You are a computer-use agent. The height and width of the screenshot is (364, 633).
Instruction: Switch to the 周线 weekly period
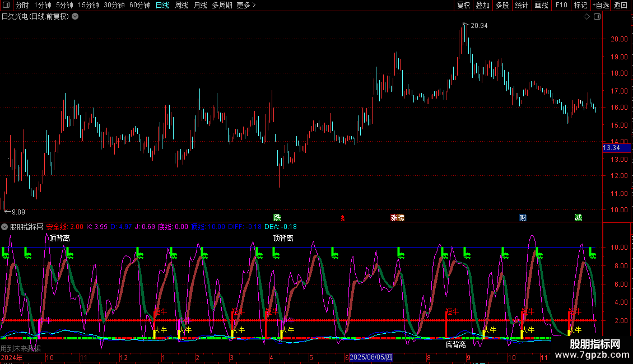pyautogui.click(x=181, y=5)
